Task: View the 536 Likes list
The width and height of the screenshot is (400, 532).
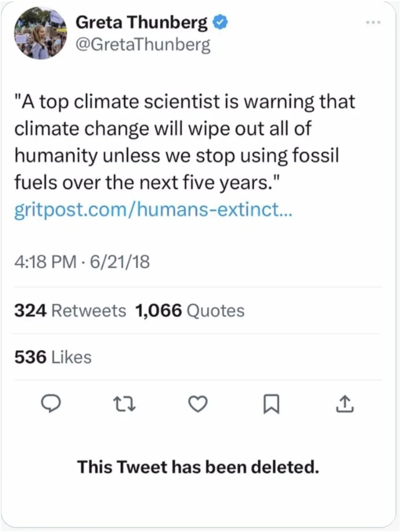Action: point(53,357)
